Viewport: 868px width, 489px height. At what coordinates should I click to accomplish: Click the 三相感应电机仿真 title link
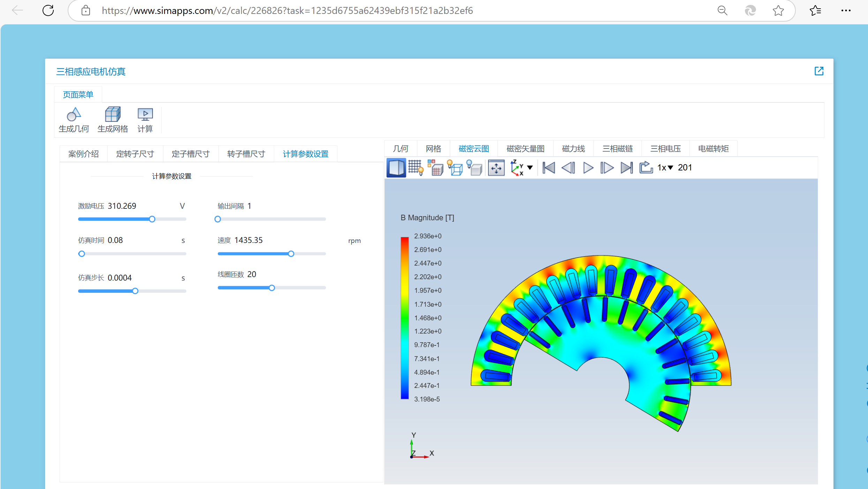coord(91,71)
